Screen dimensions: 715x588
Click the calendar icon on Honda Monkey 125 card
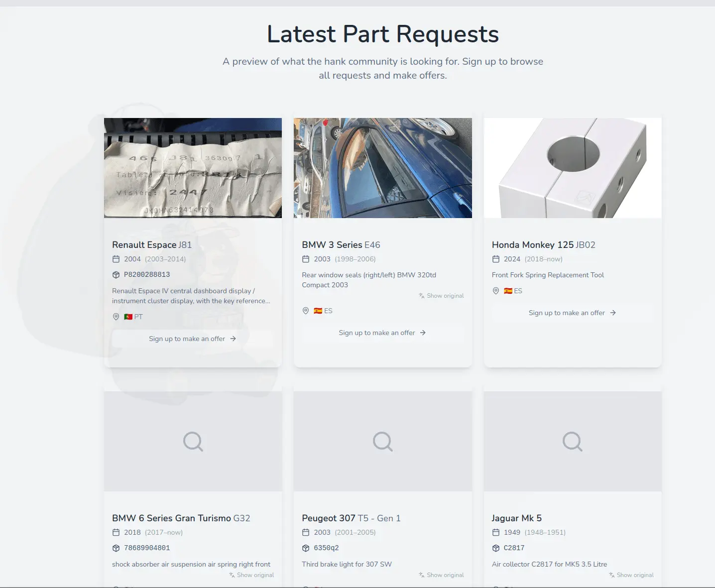tap(496, 259)
